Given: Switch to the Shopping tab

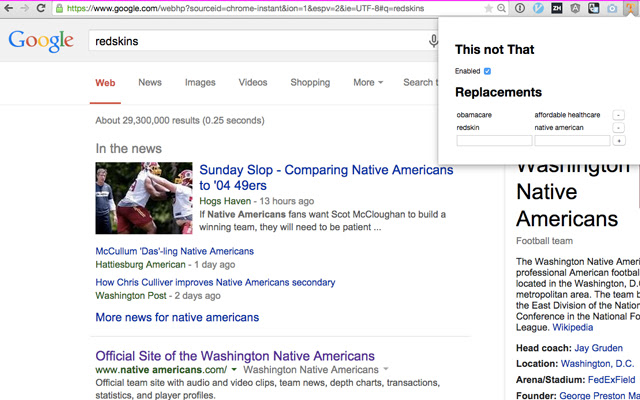Looking at the screenshot, I should point(310,83).
